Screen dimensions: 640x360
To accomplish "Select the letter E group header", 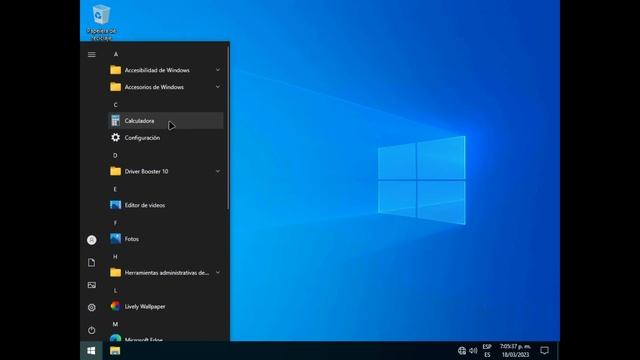I will 115,189.
